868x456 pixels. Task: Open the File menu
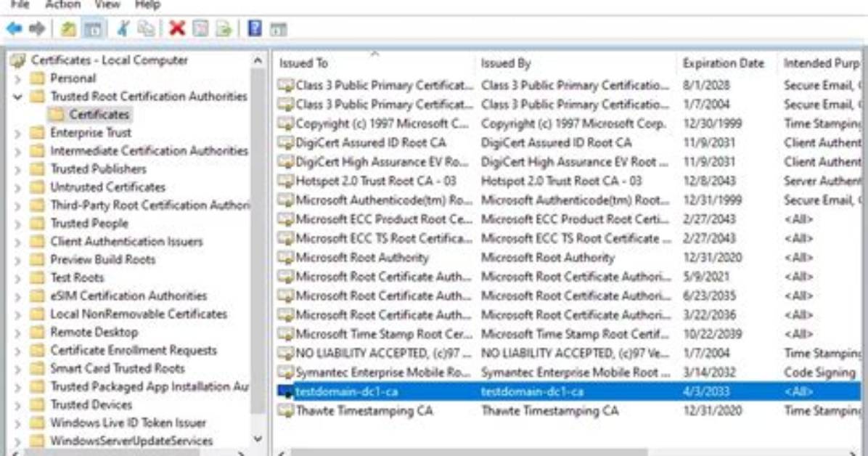tap(20, 4)
